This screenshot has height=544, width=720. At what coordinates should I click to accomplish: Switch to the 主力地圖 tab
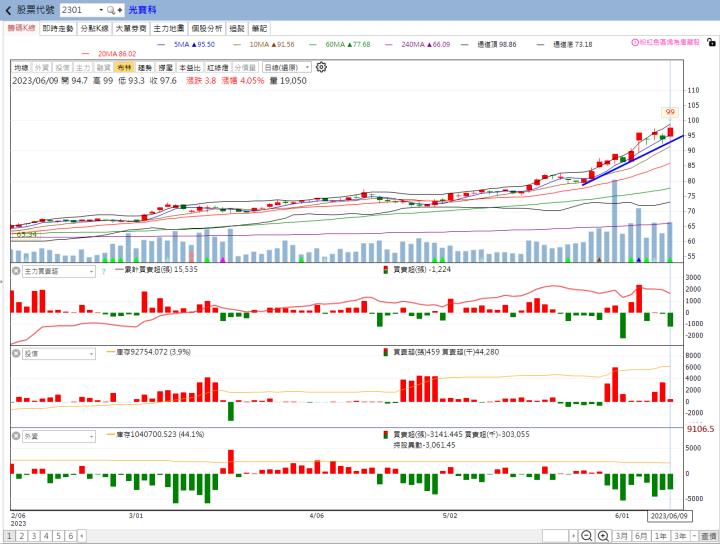point(169,28)
